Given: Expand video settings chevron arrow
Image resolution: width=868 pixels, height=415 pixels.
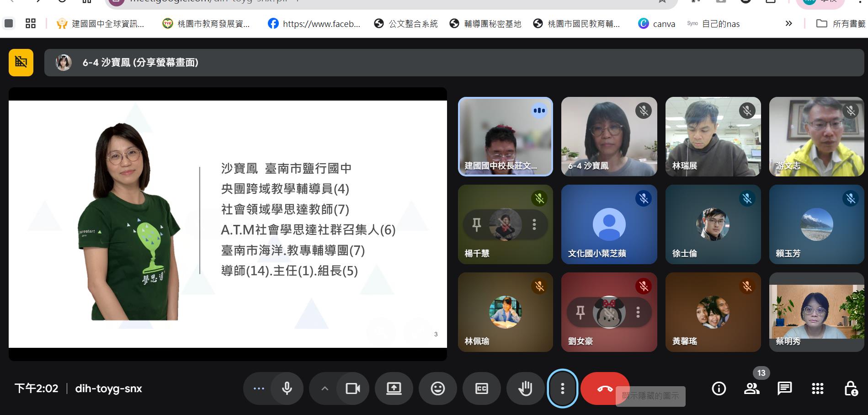Looking at the screenshot, I should (325, 388).
